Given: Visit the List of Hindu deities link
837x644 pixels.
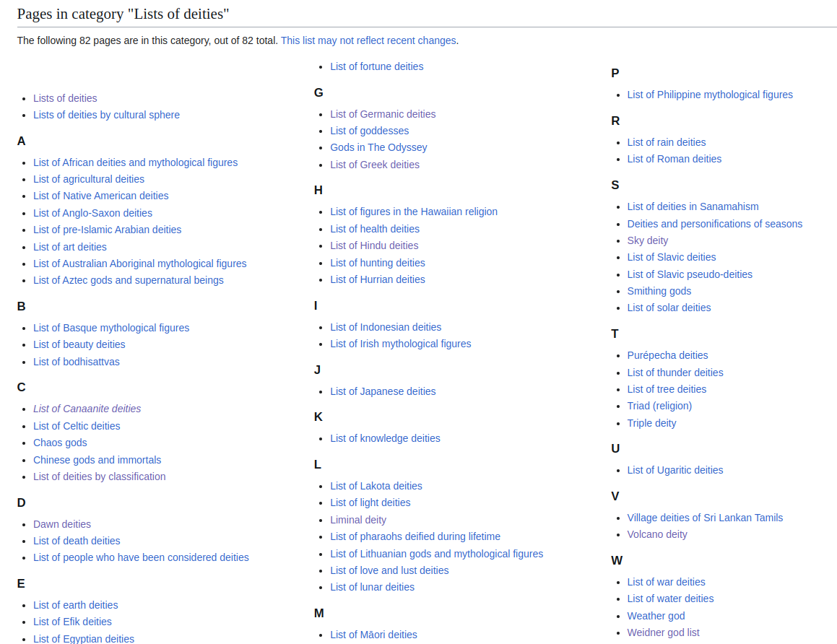Looking at the screenshot, I should [373, 245].
